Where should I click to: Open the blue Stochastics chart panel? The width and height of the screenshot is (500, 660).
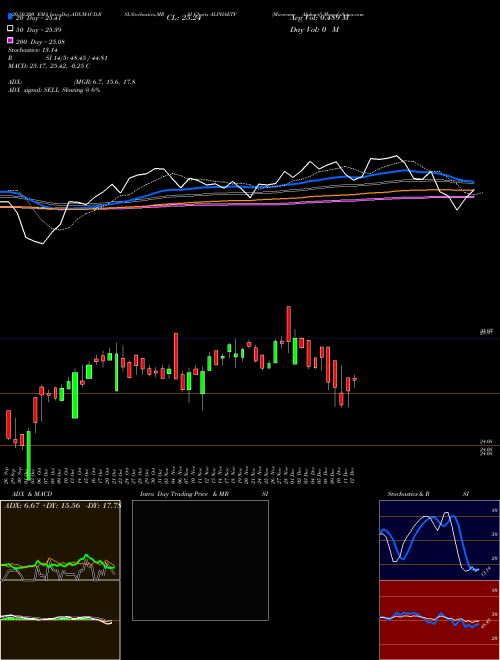point(439,540)
